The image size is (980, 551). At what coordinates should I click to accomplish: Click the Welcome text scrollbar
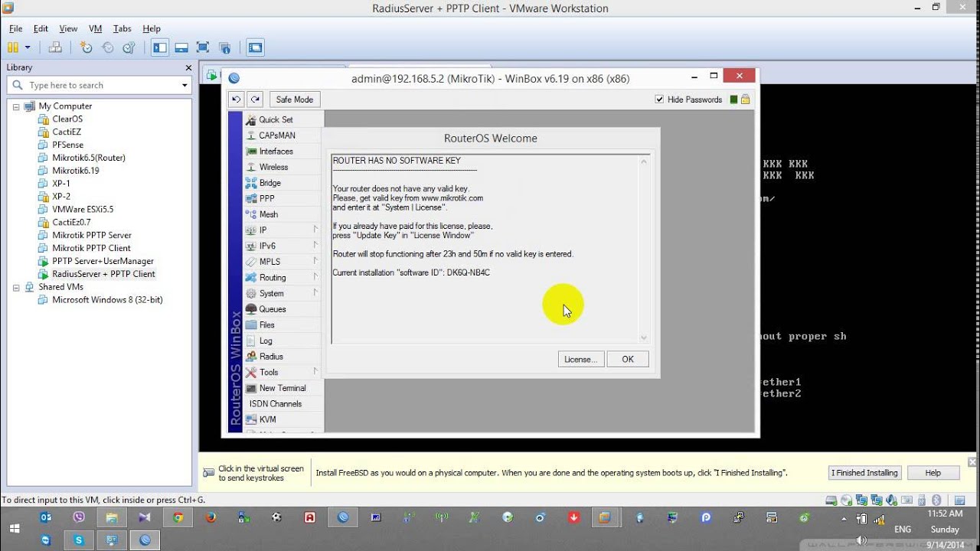point(644,249)
